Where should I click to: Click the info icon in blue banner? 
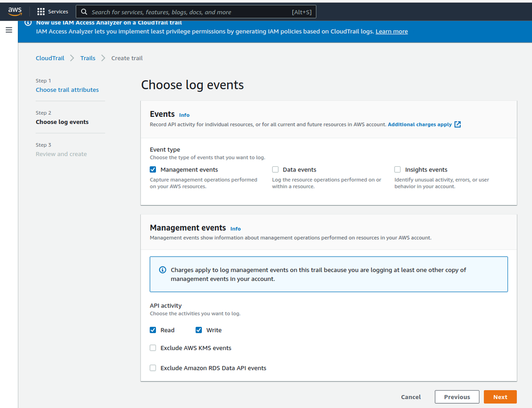[28, 23]
